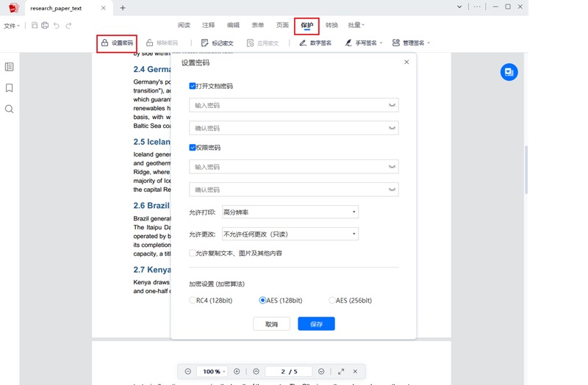The width and height of the screenshot is (588, 385).
Task: Close the bottom page navigation bar
Action: pos(355,372)
